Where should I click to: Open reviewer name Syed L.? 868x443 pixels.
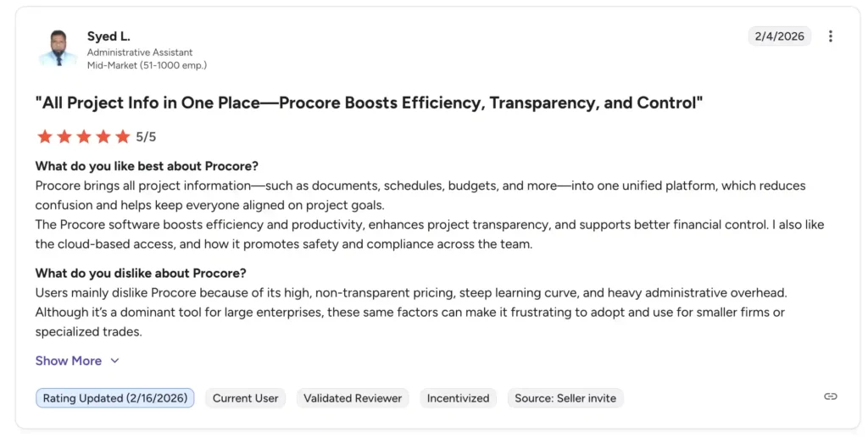(x=107, y=36)
